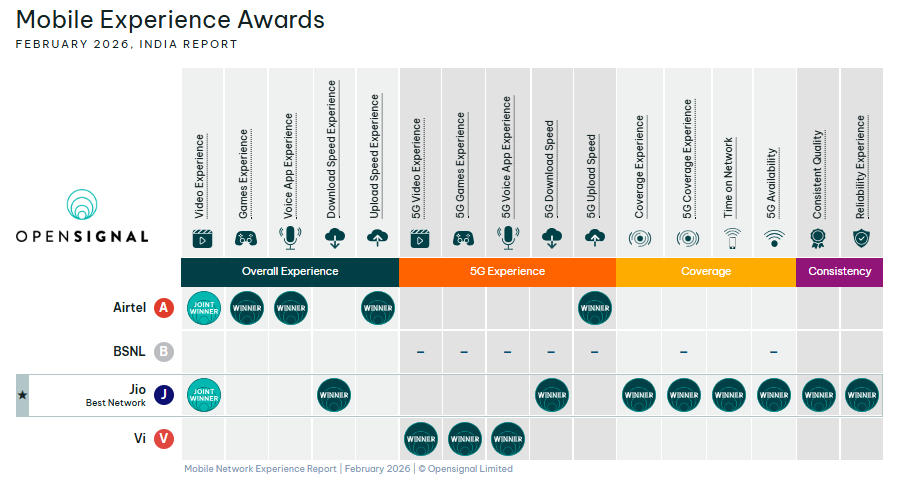This screenshot has height=486, width=906.
Task: Click Vi's Winner badge for 5G Voice App Experience
Action: tap(508, 439)
